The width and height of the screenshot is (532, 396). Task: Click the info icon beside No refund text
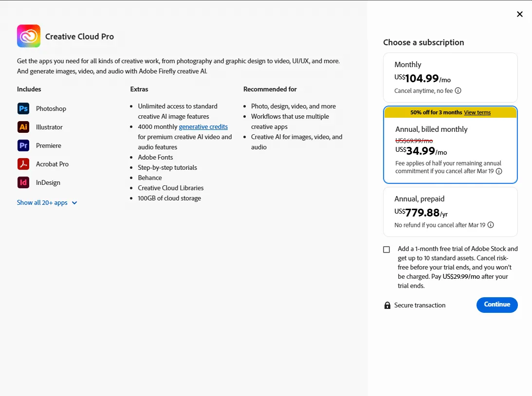coord(491,225)
